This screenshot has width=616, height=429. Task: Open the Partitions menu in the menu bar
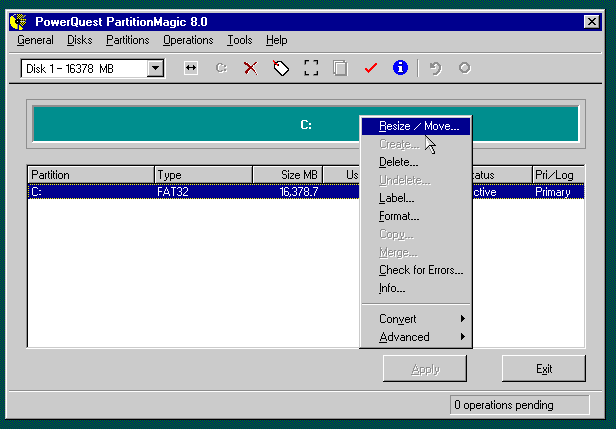coord(127,40)
